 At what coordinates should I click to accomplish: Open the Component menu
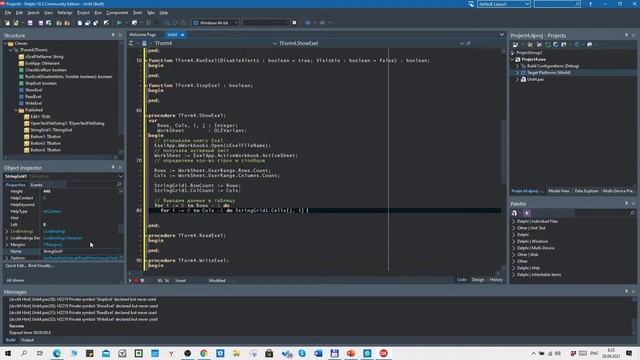click(x=117, y=13)
